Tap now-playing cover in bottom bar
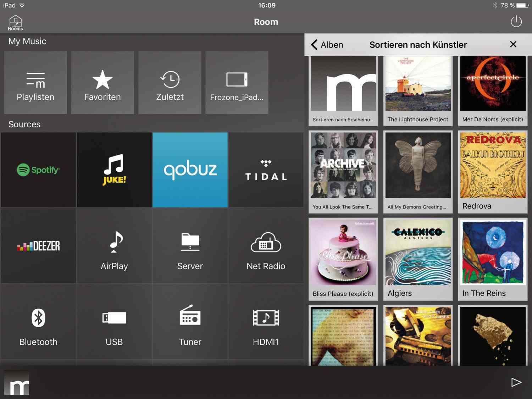 [x=17, y=383]
